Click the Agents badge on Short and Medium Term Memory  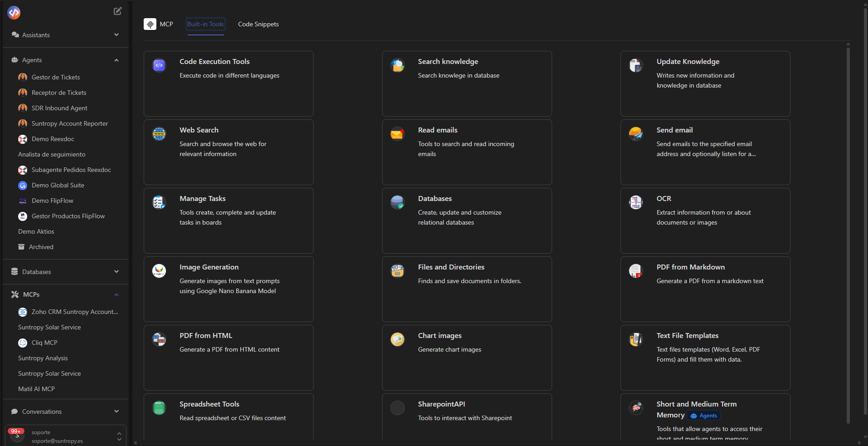coord(703,415)
